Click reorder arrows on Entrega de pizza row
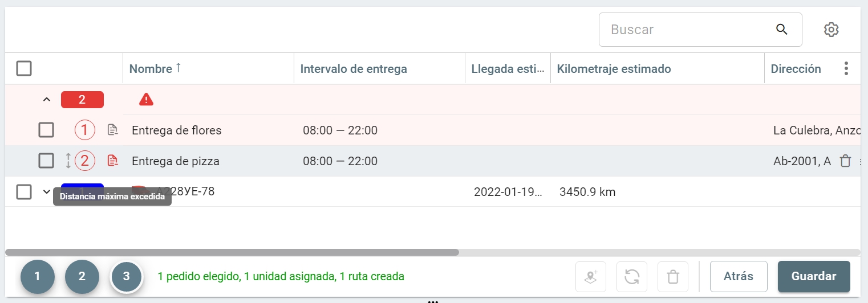This screenshot has width=868, height=303. [68, 161]
